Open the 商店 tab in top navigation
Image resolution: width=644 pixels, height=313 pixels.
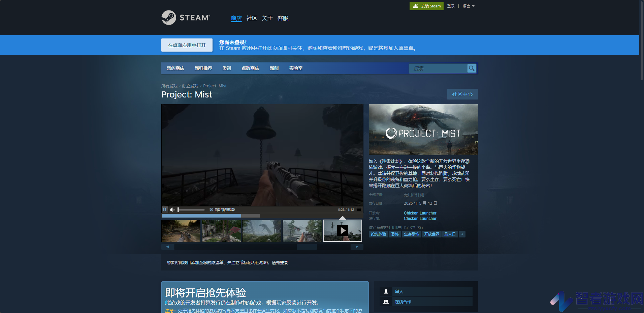(x=236, y=18)
